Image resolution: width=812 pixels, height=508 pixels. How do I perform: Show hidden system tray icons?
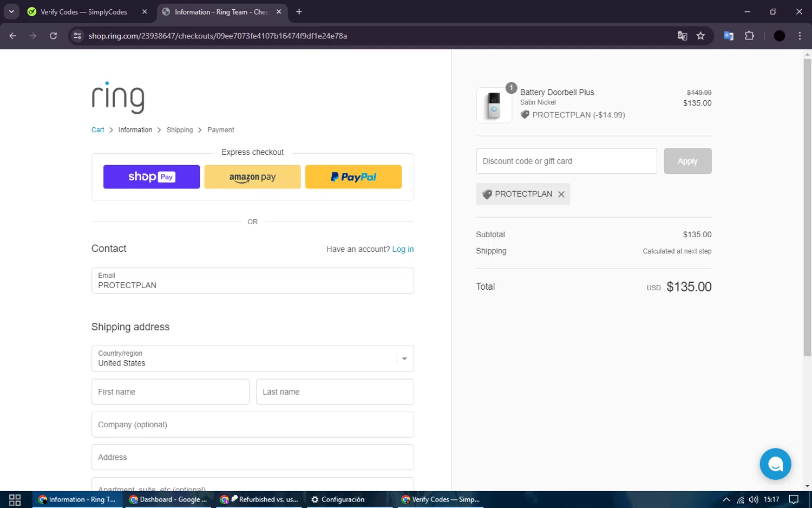pos(726,499)
